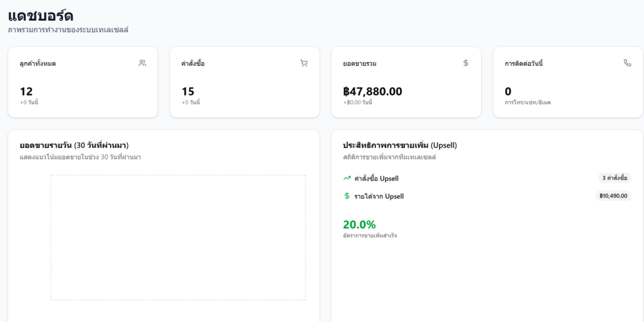Click the ยอดขายรายวัน (30 วันที่ผ่านมา) card title

coord(74,145)
